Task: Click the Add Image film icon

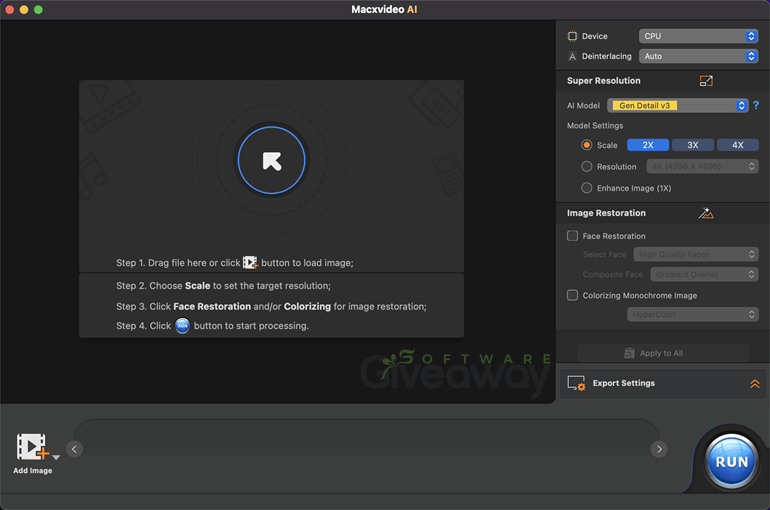Action: click(x=32, y=446)
